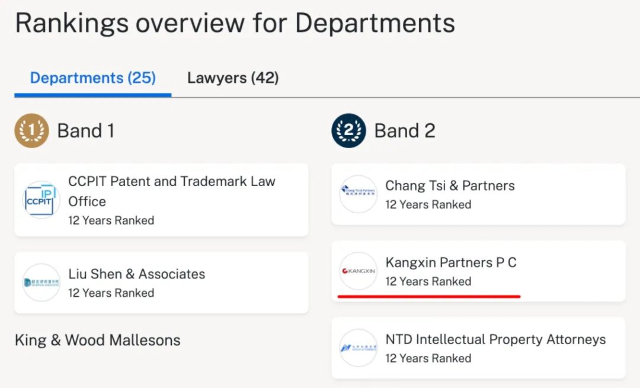The height and width of the screenshot is (388, 640).
Task: Click the Band 1 heading text
Action: click(86, 131)
